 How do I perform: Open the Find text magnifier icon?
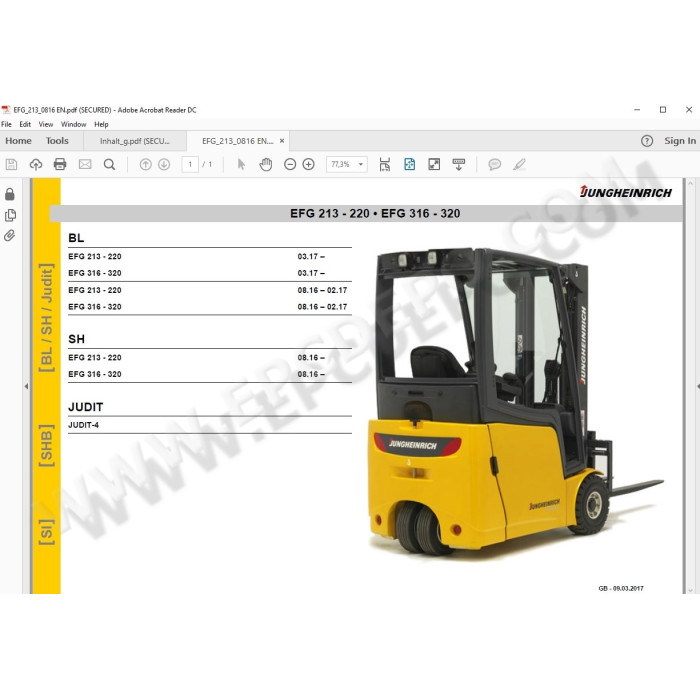point(109,165)
